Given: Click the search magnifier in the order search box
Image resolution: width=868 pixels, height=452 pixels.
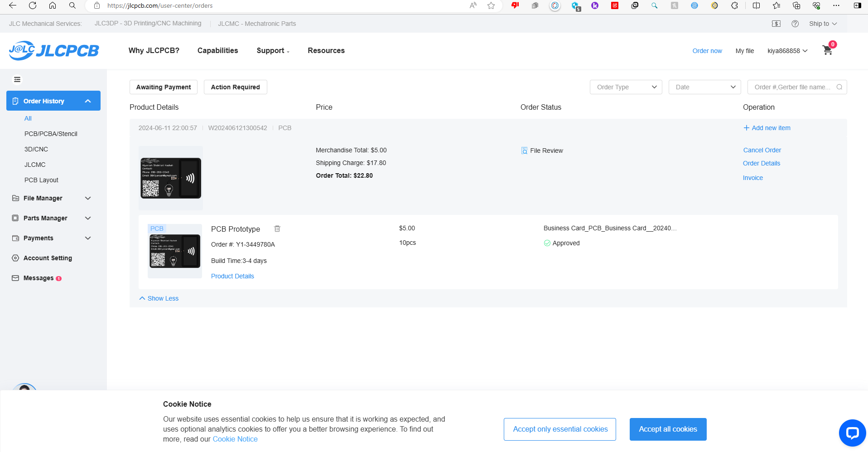Looking at the screenshot, I should pyautogui.click(x=839, y=87).
